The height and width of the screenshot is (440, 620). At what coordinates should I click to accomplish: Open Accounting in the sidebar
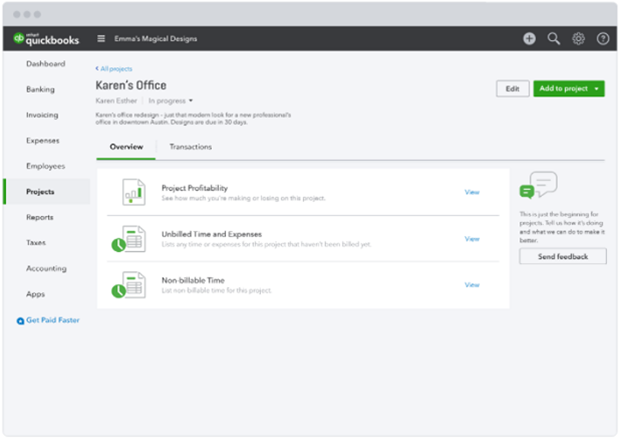pos(46,268)
